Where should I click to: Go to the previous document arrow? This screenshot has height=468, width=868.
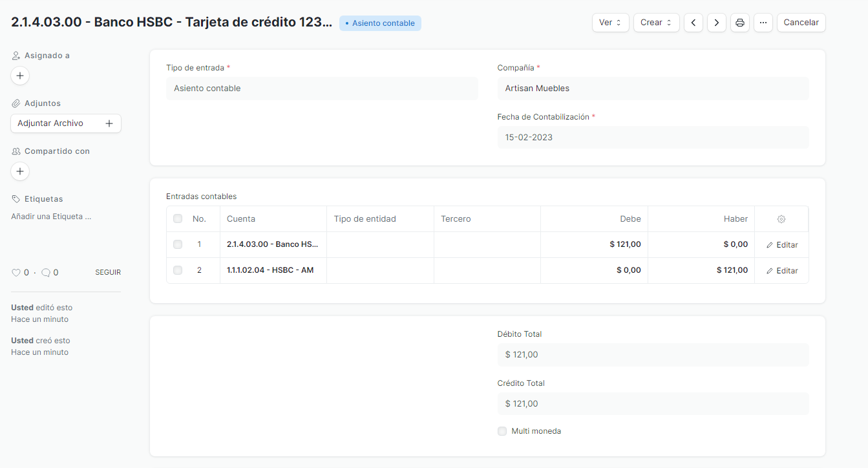[x=693, y=23]
